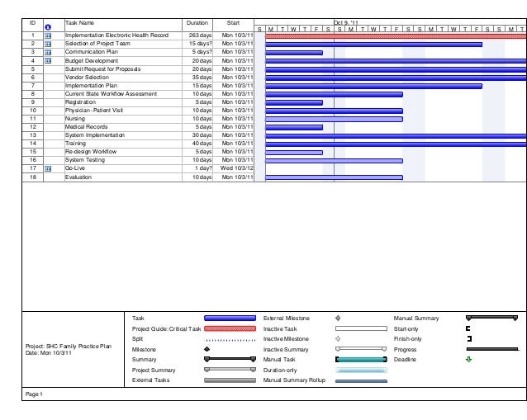Select the Vendor Selection task name

[87, 78]
